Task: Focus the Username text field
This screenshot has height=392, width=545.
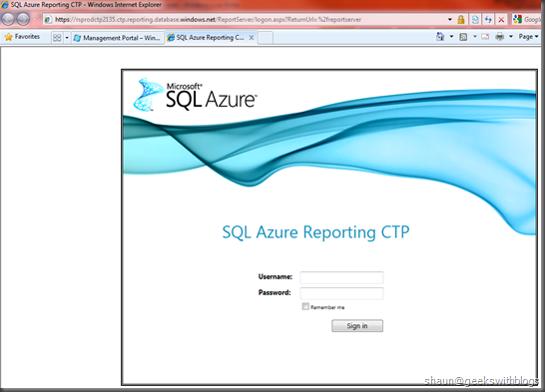Action: (341, 277)
